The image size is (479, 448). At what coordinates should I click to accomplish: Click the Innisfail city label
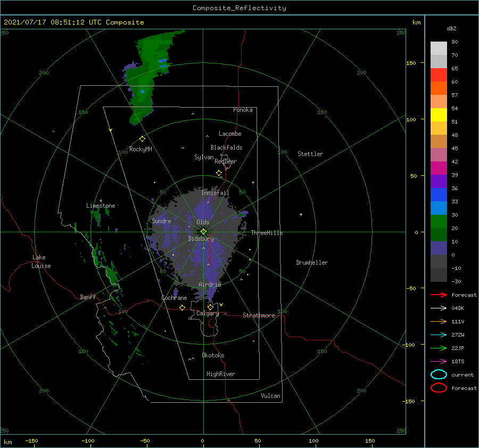(215, 193)
